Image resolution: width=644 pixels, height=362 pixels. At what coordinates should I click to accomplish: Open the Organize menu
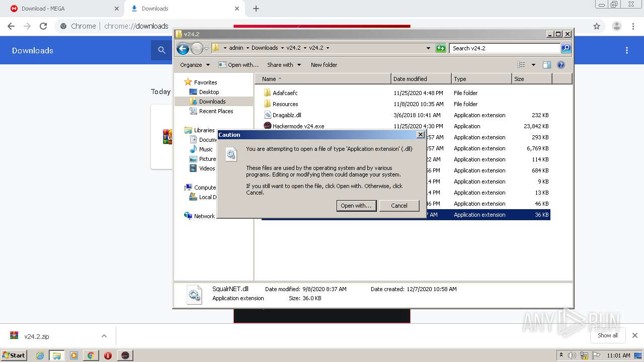195,65
